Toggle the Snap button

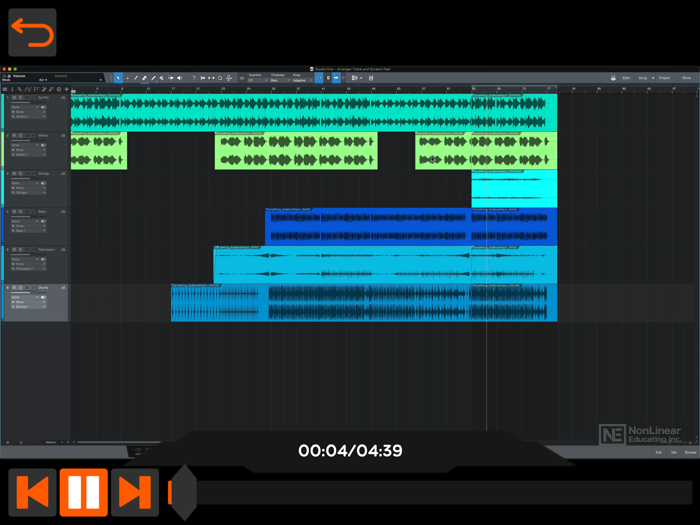pos(319,78)
